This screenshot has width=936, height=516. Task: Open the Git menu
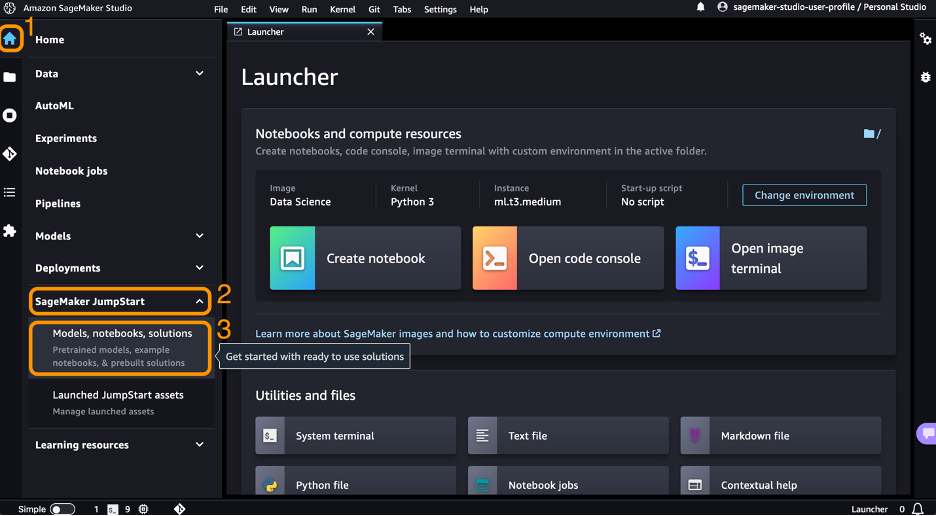374,9
